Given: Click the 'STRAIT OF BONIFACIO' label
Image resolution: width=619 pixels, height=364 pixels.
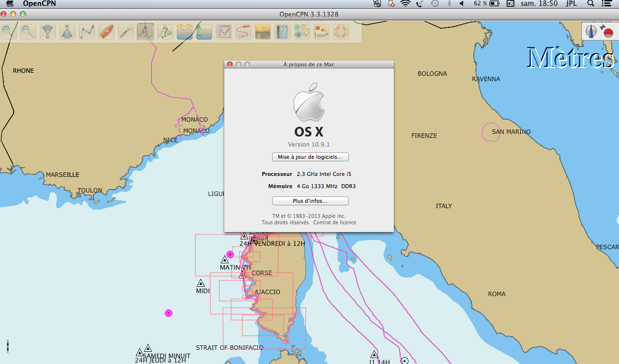Looking at the screenshot, I should [230, 348].
